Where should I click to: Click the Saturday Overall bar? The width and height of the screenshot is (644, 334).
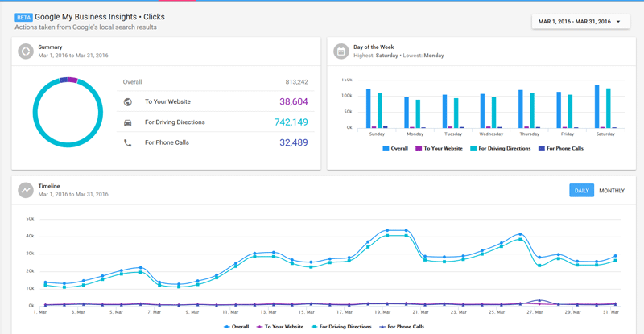pos(597,107)
